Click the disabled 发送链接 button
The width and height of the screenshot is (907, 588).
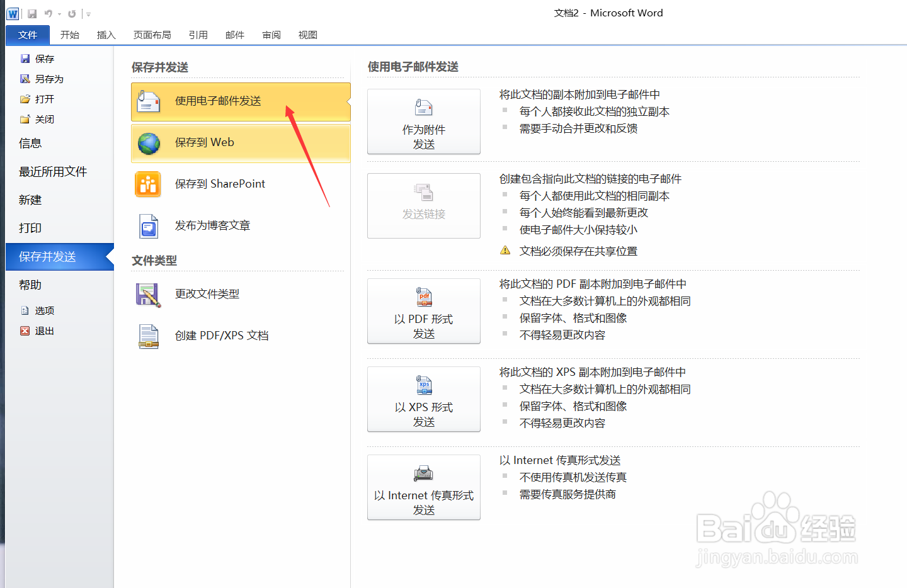point(424,206)
